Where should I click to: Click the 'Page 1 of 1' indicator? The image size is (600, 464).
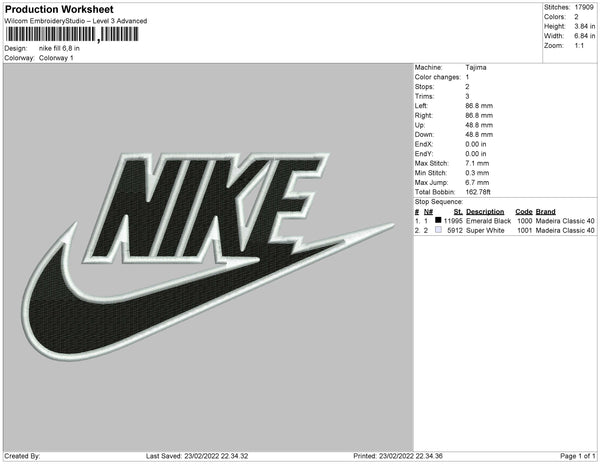577,456
